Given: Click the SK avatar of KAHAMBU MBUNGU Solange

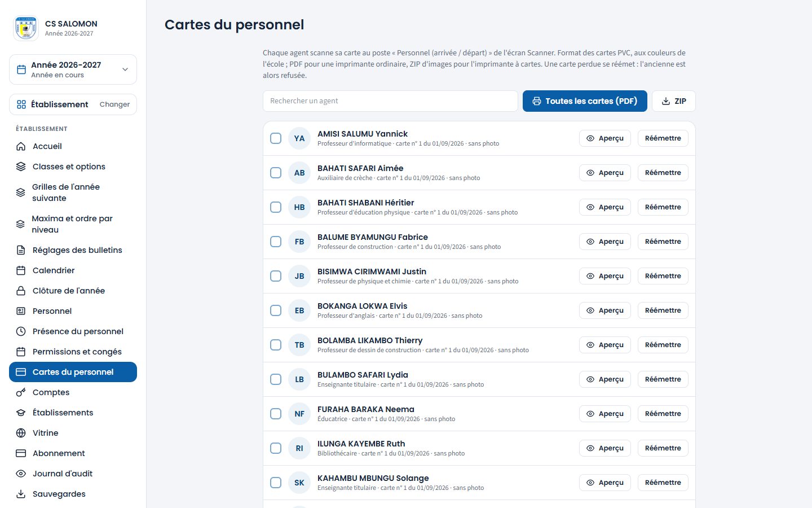Looking at the screenshot, I should click(x=299, y=483).
